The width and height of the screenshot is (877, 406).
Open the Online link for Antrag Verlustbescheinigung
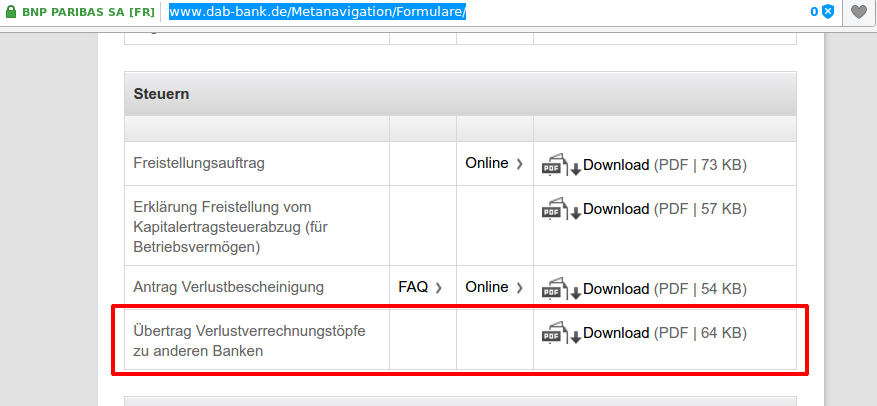coord(487,287)
